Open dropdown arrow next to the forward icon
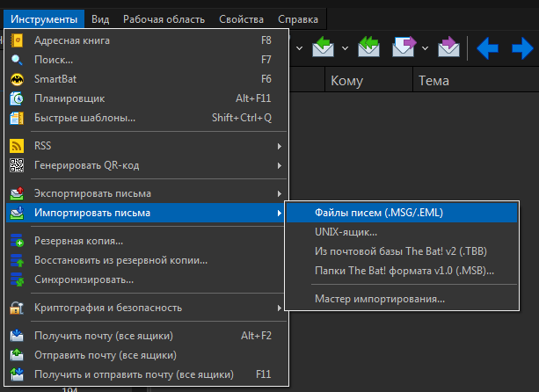This screenshot has height=392, width=539. [426, 48]
